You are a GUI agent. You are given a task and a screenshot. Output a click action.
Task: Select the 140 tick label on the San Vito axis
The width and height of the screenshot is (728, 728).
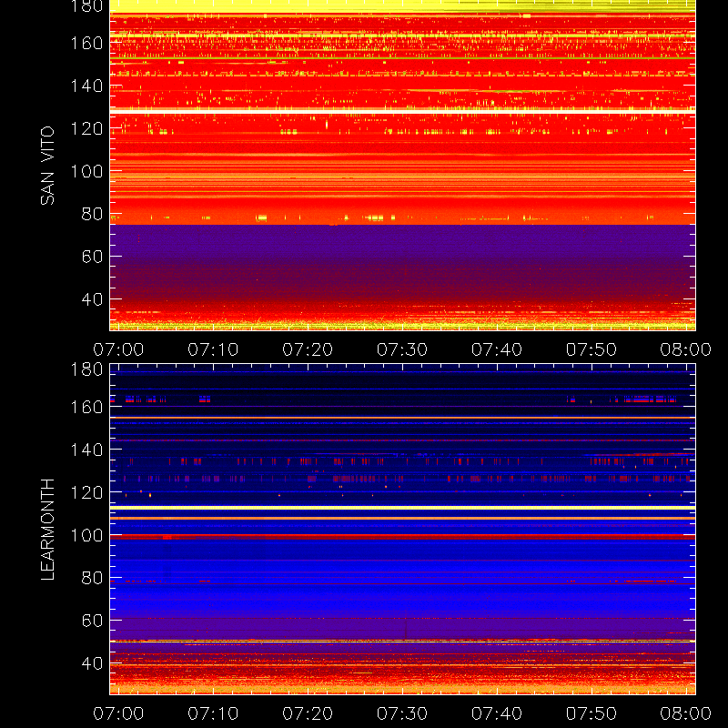click(86, 86)
